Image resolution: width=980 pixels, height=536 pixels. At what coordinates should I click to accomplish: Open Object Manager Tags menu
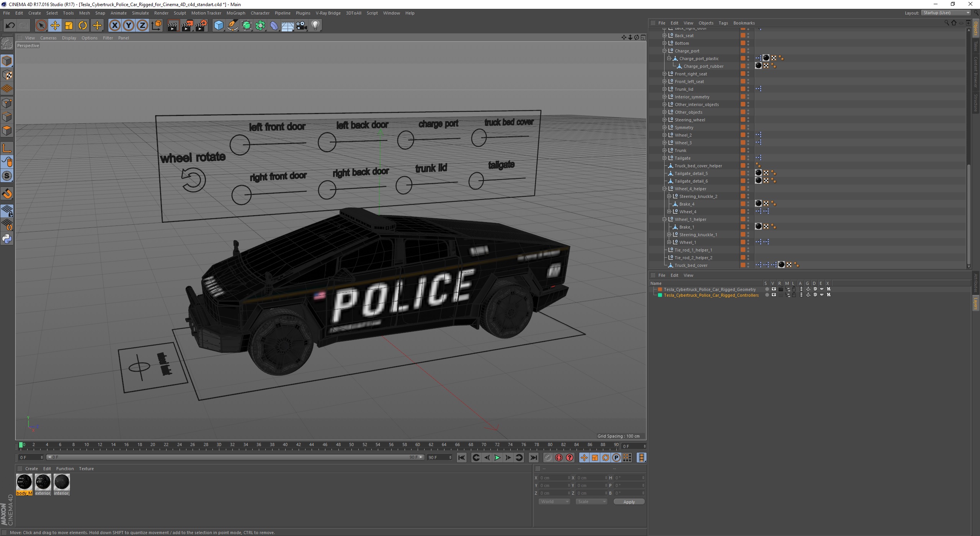723,23
